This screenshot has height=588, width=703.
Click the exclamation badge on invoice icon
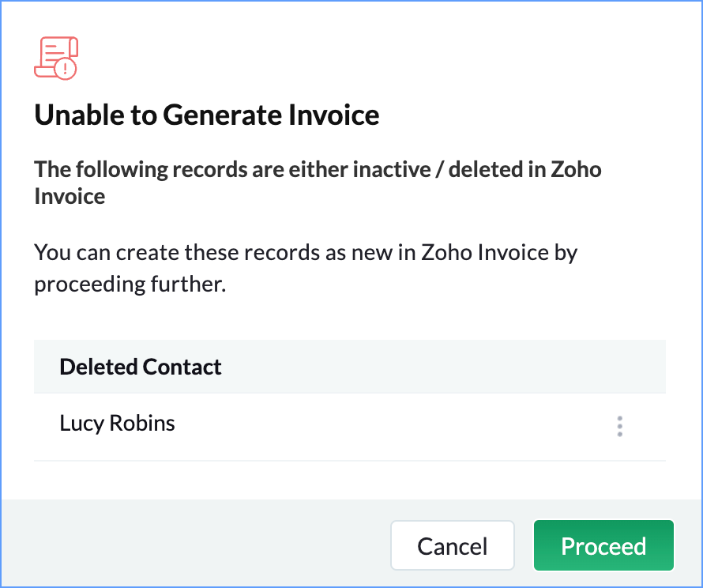pos(66,69)
